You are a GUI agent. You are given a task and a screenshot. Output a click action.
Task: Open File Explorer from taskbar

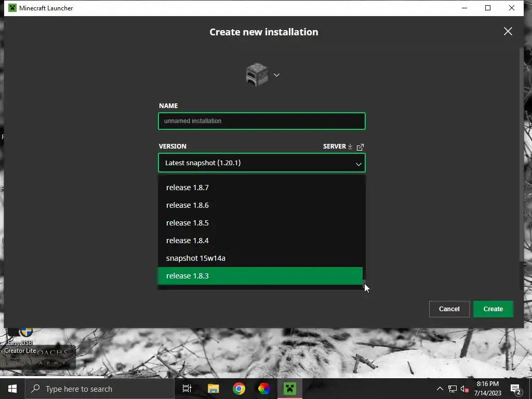pyautogui.click(x=214, y=389)
